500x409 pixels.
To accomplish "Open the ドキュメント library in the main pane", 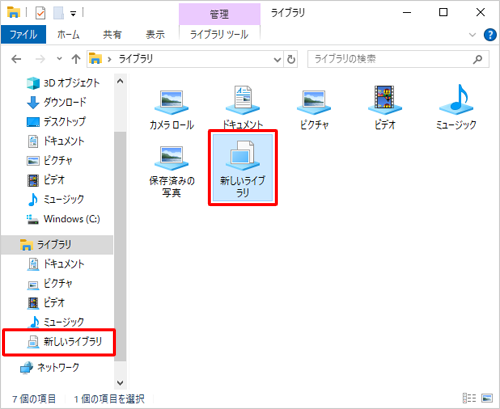I will (x=243, y=107).
